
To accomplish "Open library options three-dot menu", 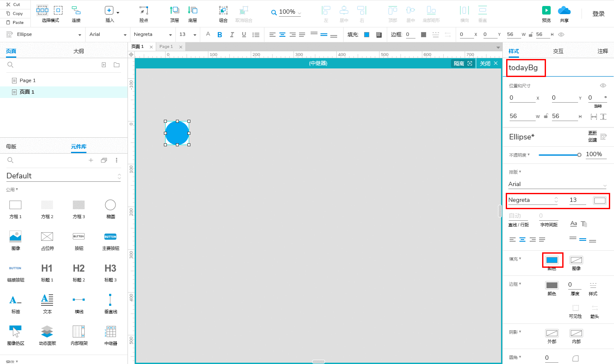I will (x=116, y=160).
